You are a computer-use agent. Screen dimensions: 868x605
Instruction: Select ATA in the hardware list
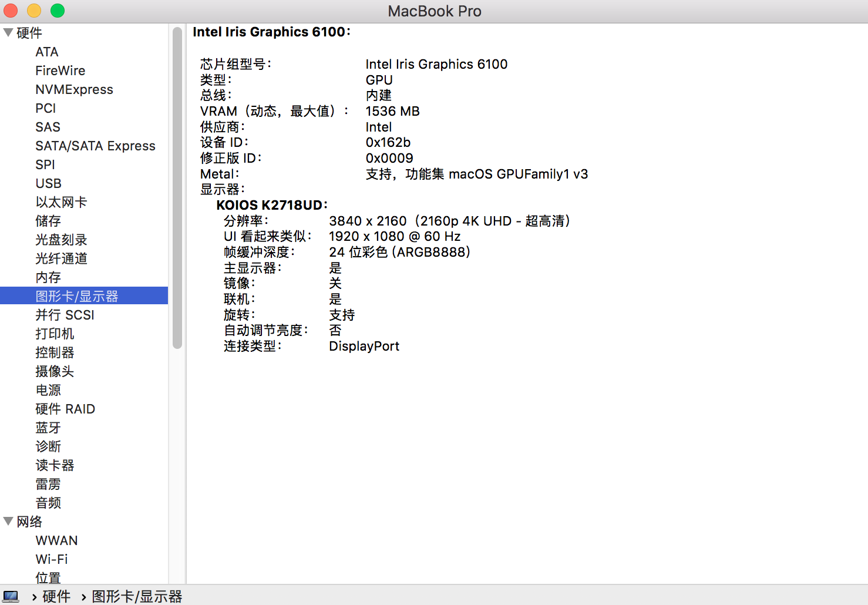point(47,52)
